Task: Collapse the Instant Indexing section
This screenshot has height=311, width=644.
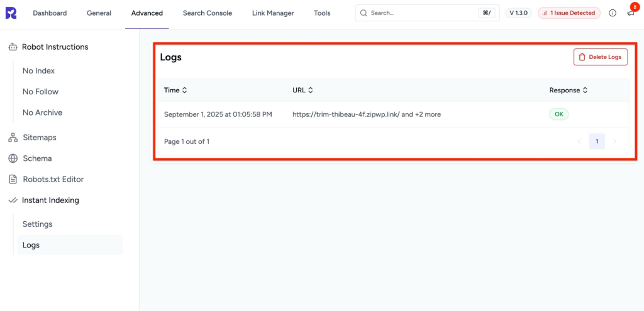Action: point(50,200)
